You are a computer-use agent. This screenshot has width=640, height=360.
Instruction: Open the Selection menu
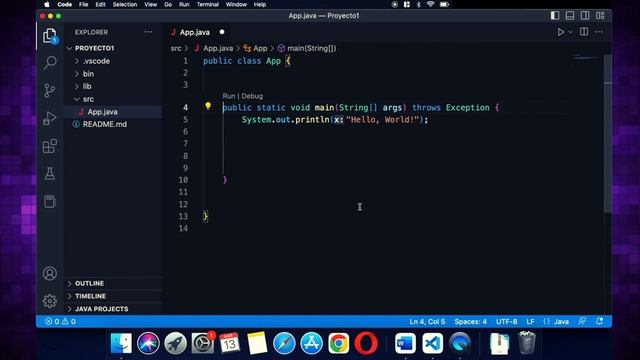[125, 4]
